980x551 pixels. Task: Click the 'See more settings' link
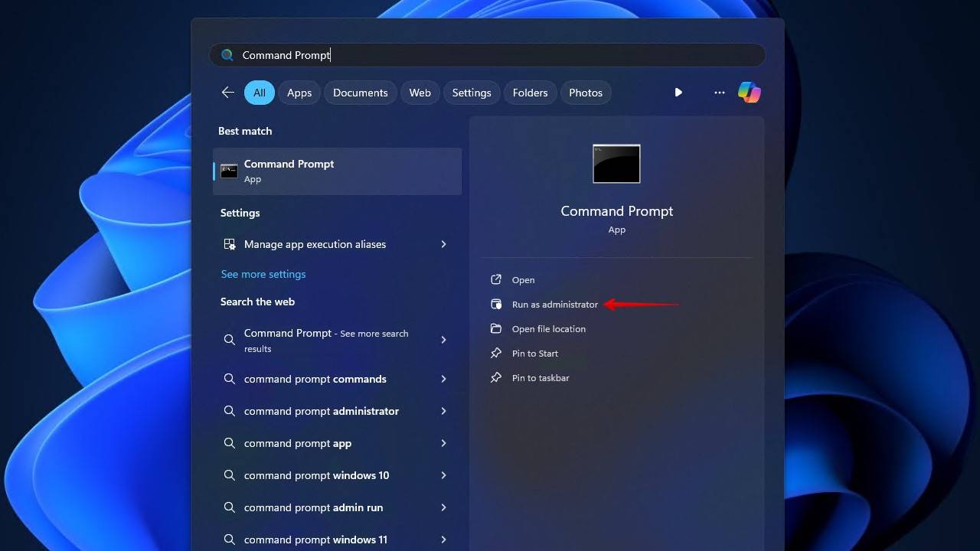click(x=263, y=274)
